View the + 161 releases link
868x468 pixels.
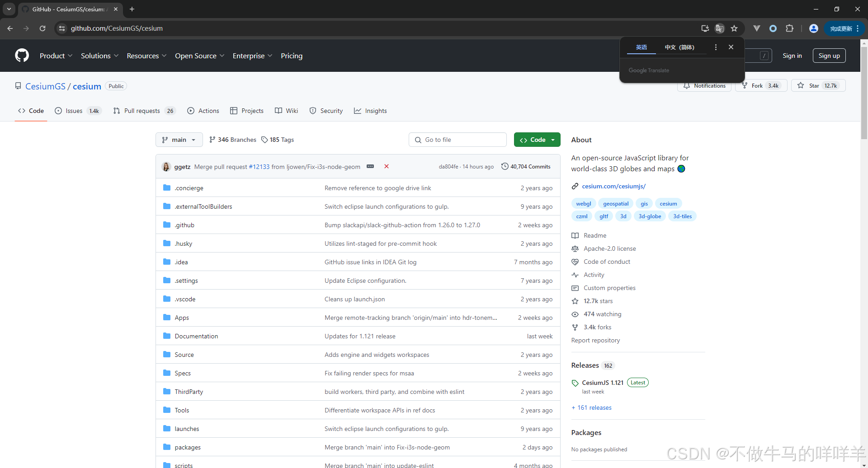[591, 407]
